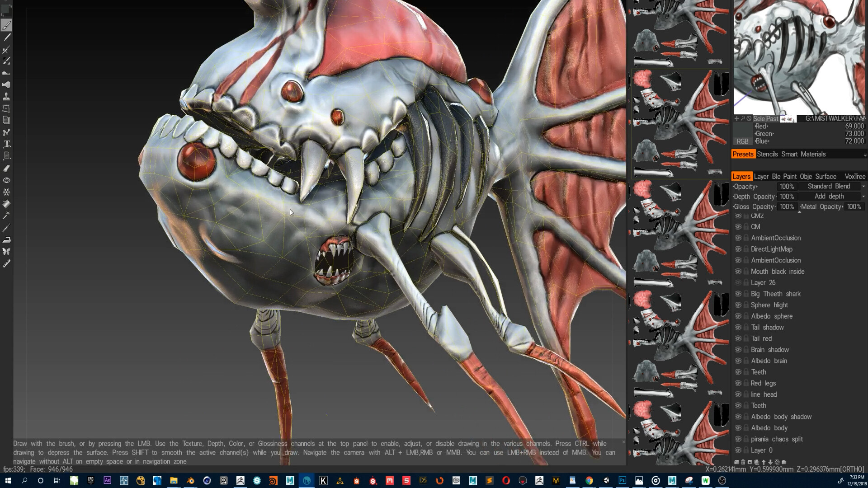Click the current color swatch near RGB values
The image size is (868, 488).
[742, 130]
